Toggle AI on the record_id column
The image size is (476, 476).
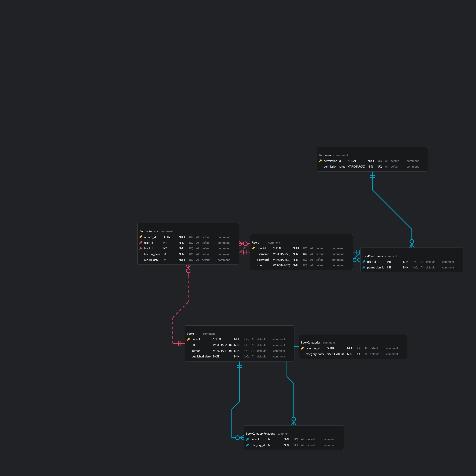[x=197, y=237]
